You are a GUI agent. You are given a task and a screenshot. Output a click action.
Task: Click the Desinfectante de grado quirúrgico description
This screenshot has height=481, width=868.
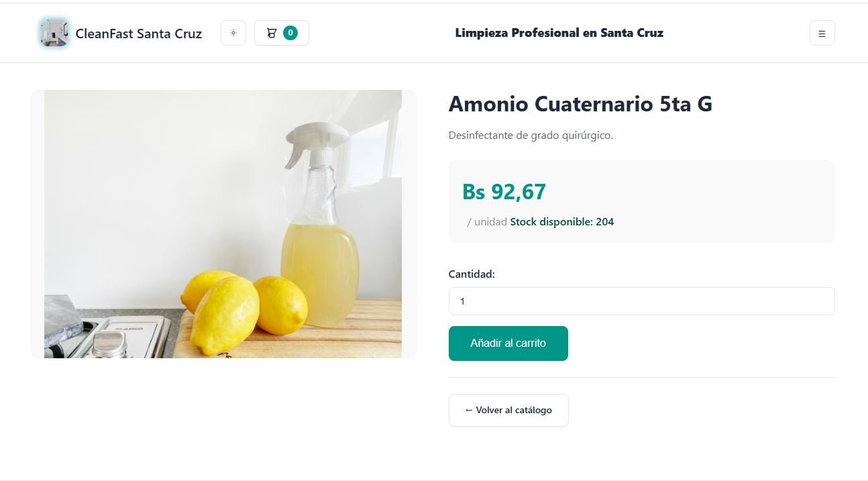click(x=531, y=136)
